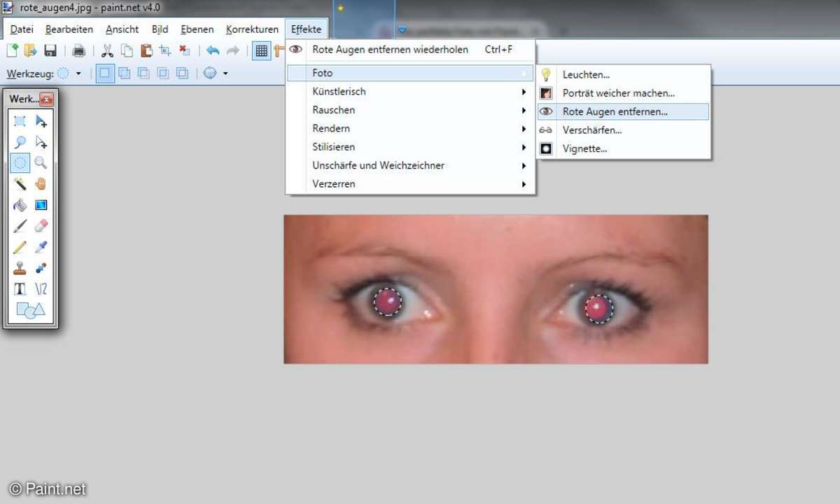This screenshot has height=504, width=840.
Task: Click the Deselect icon with red X
Action: click(184, 50)
